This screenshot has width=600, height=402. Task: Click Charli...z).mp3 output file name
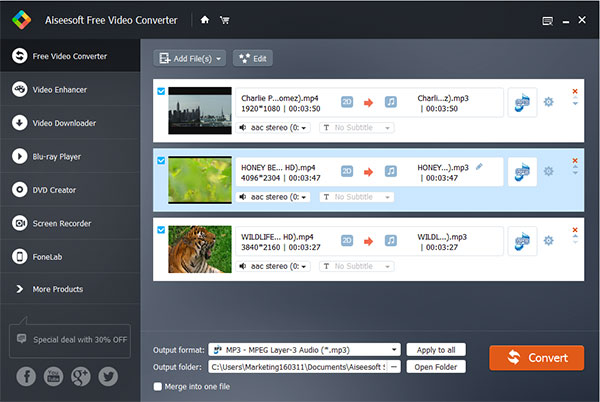(x=443, y=98)
